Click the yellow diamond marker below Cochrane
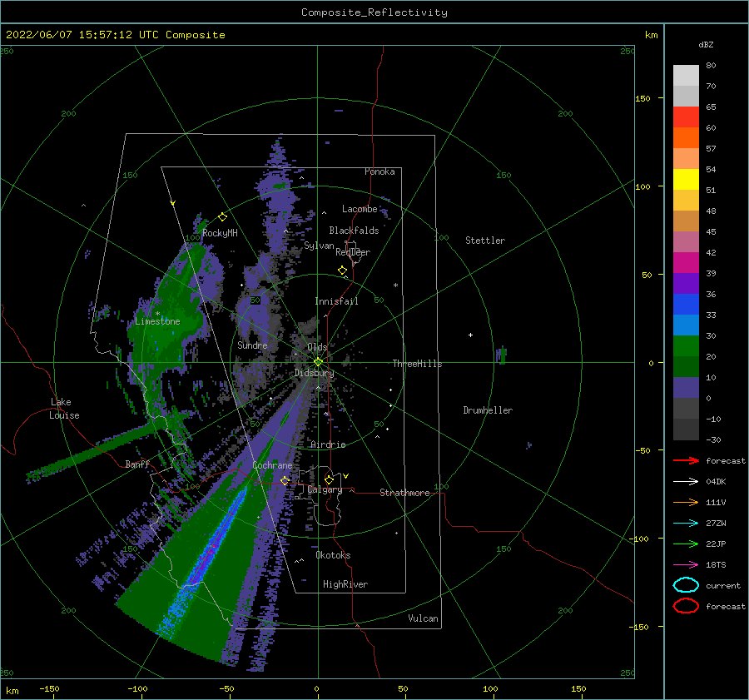This screenshot has width=749, height=700. coord(285,480)
